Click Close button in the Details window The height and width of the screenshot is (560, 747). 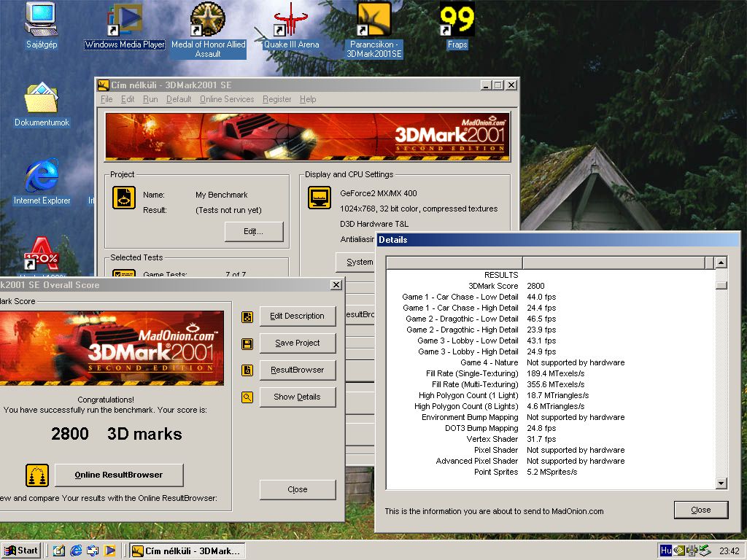click(701, 510)
